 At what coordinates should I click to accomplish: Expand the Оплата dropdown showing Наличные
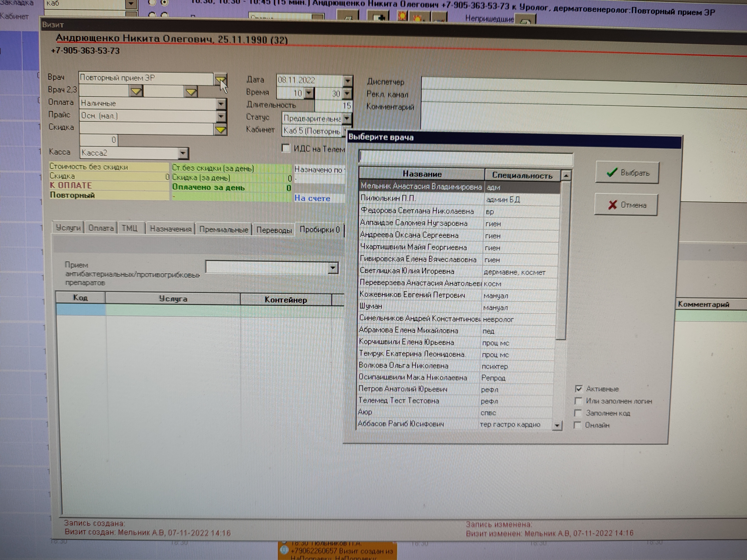tap(221, 104)
